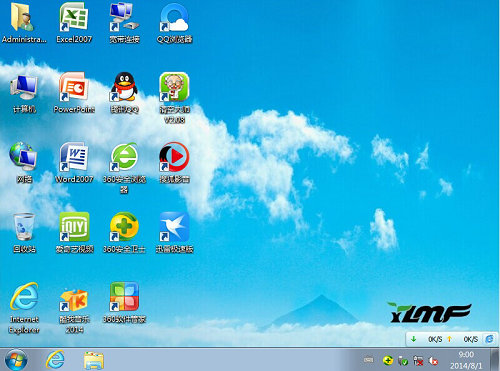Open the network tray icon with red X
Viewport: 500px width, 371px height.
click(x=418, y=360)
